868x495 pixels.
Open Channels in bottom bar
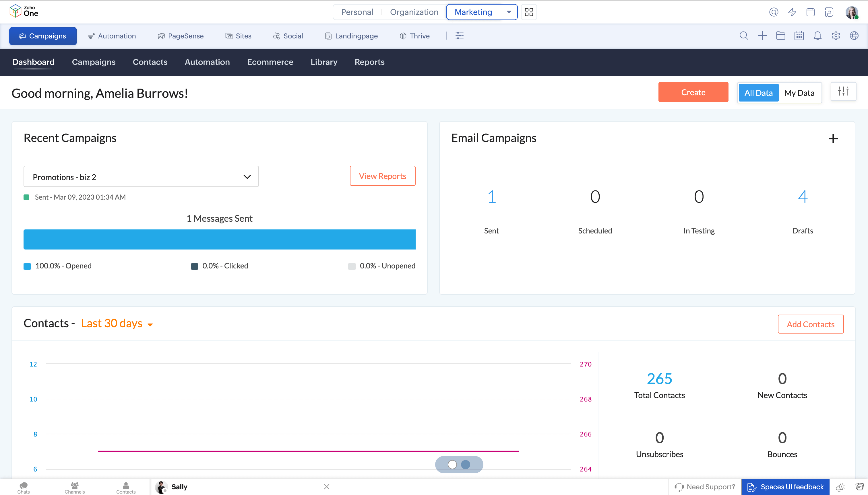click(x=75, y=487)
